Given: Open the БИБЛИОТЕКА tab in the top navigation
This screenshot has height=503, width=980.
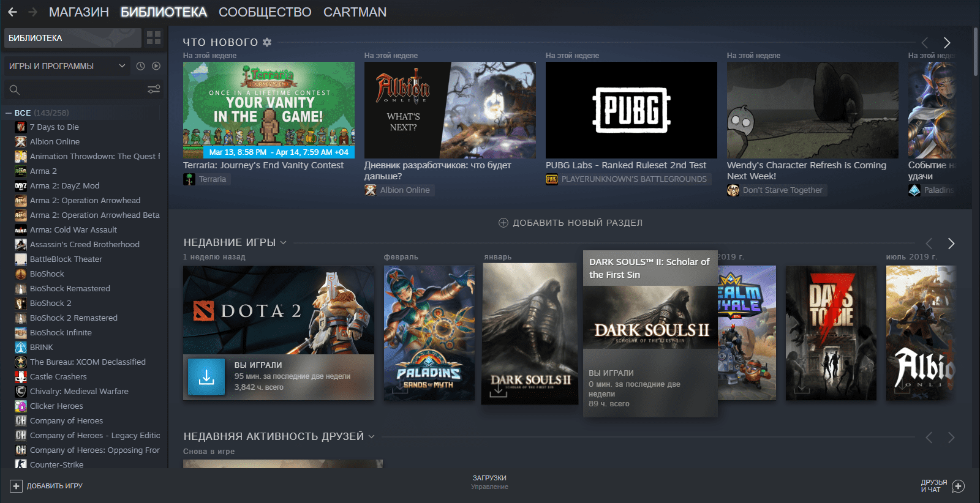Looking at the screenshot, I should [164, 12].
